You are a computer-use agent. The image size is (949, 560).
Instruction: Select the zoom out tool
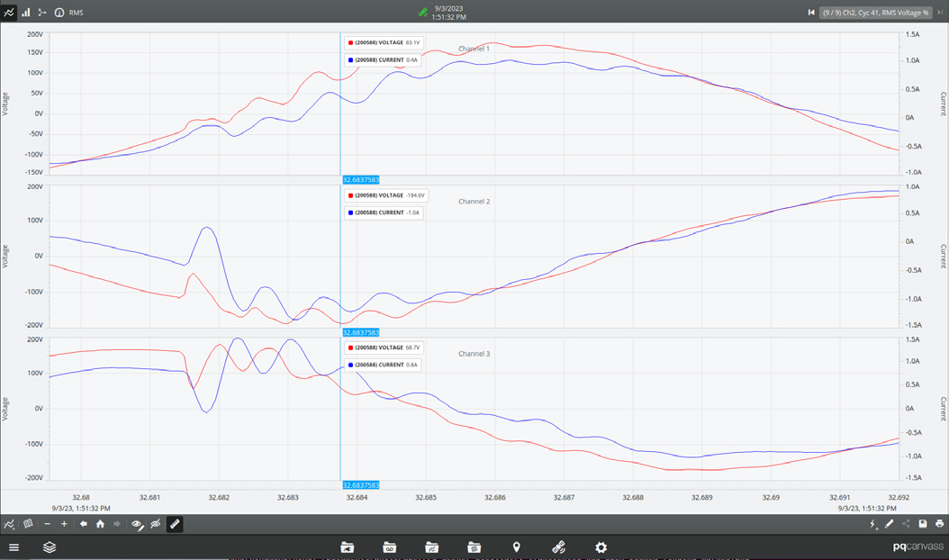(x=47, y=523)
